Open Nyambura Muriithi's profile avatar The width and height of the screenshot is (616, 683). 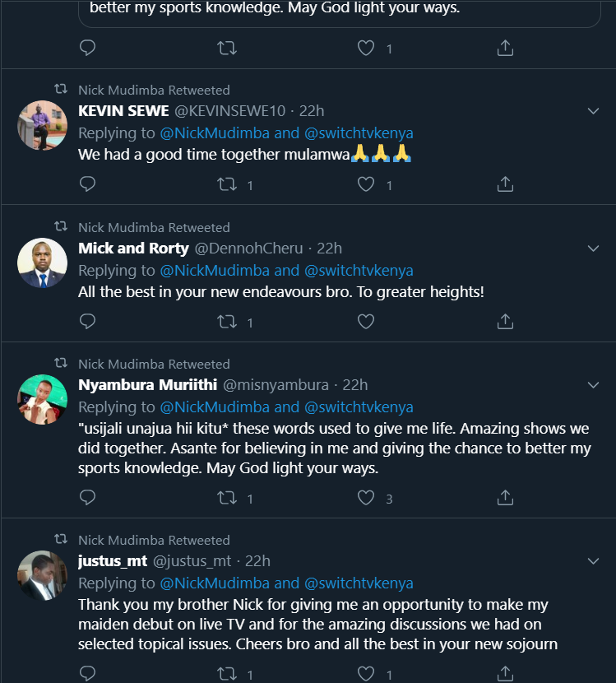pos(42,399)
